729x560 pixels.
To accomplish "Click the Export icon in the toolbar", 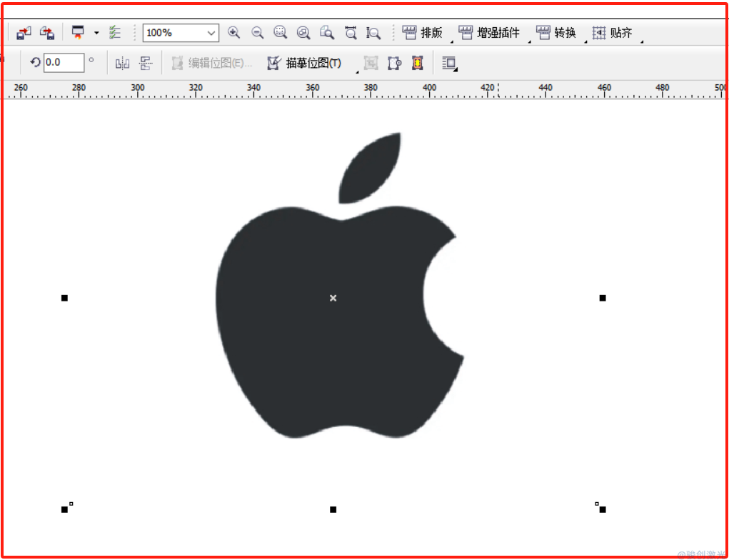I will point(47,33).
